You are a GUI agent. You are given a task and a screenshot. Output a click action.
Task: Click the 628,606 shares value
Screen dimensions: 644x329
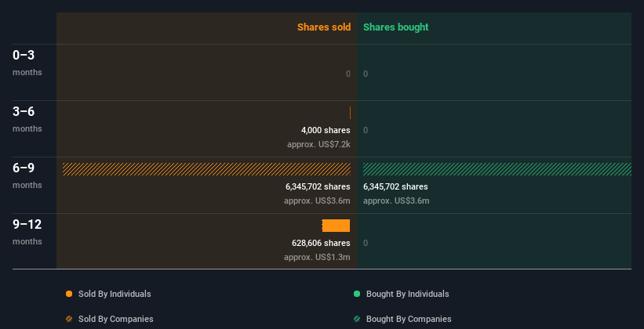tap(321, 244)
